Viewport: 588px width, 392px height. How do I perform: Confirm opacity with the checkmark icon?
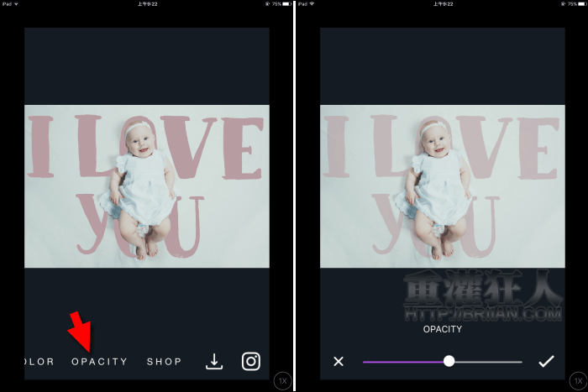(546, 362)
